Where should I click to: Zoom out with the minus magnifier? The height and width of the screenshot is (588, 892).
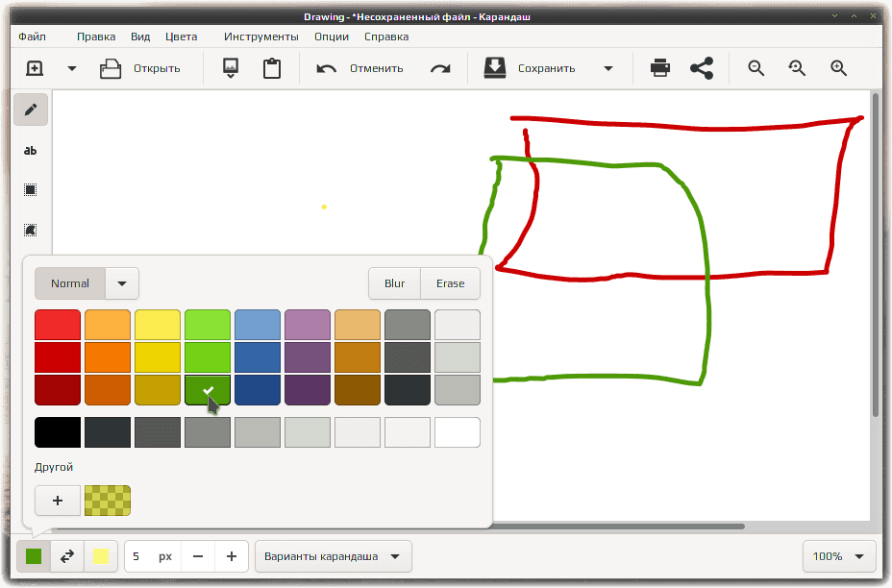756,68
